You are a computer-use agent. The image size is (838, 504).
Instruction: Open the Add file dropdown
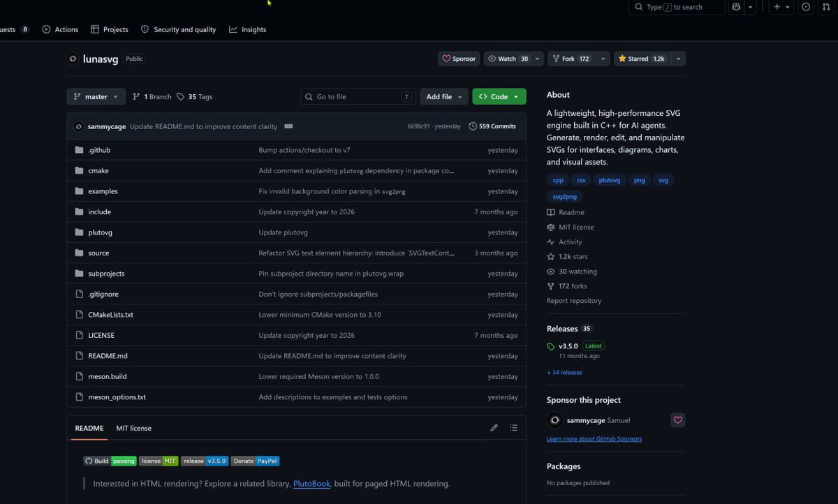(444, 96)
